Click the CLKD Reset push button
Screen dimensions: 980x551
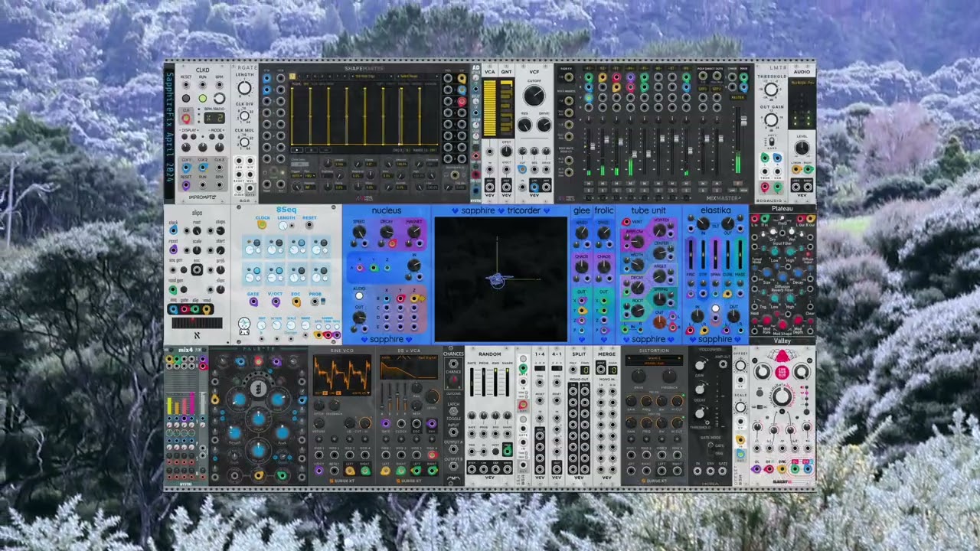(x=186, y=98)
